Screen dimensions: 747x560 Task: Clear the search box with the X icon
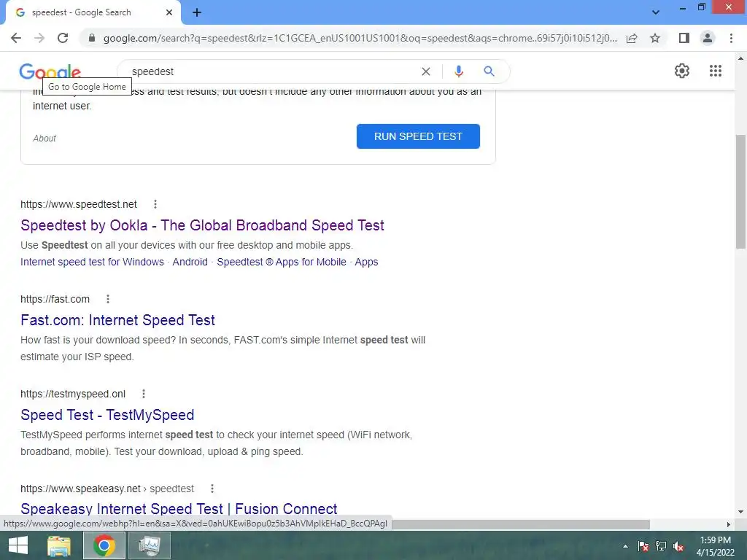tap(426, 71)
